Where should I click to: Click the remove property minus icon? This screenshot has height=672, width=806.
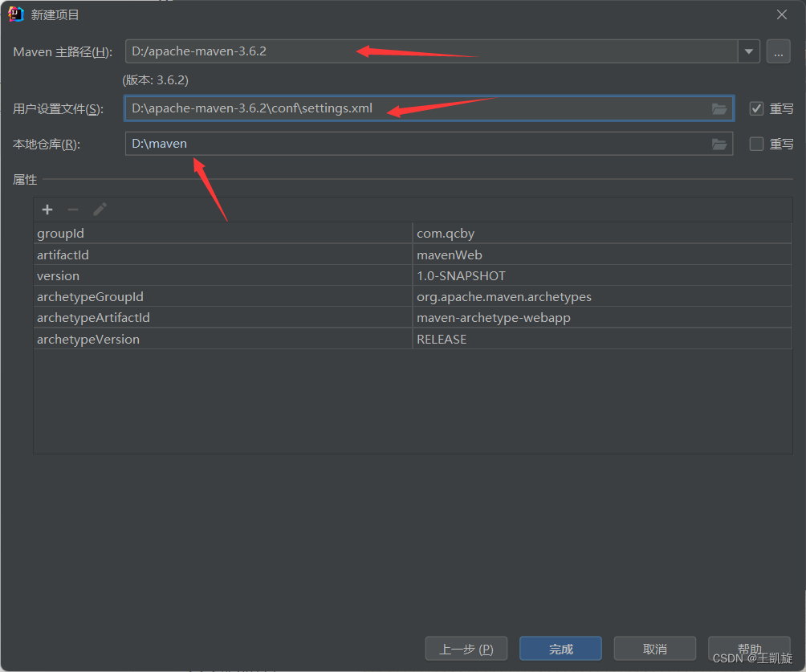pyautogui.click(x=73, y=210)
